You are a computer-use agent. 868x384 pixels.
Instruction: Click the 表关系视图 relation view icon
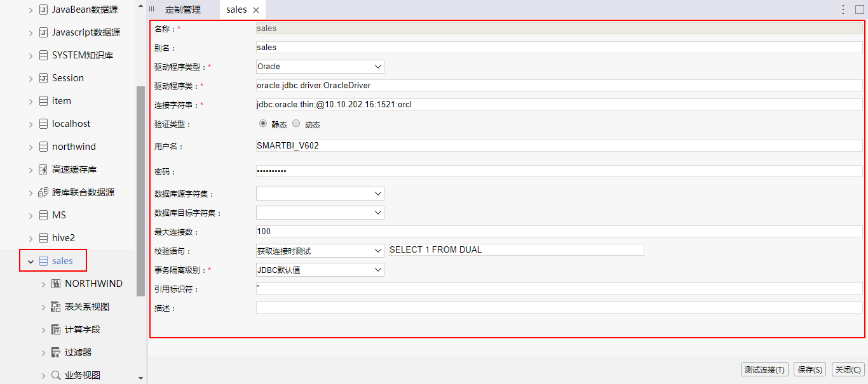coord(56,307)
